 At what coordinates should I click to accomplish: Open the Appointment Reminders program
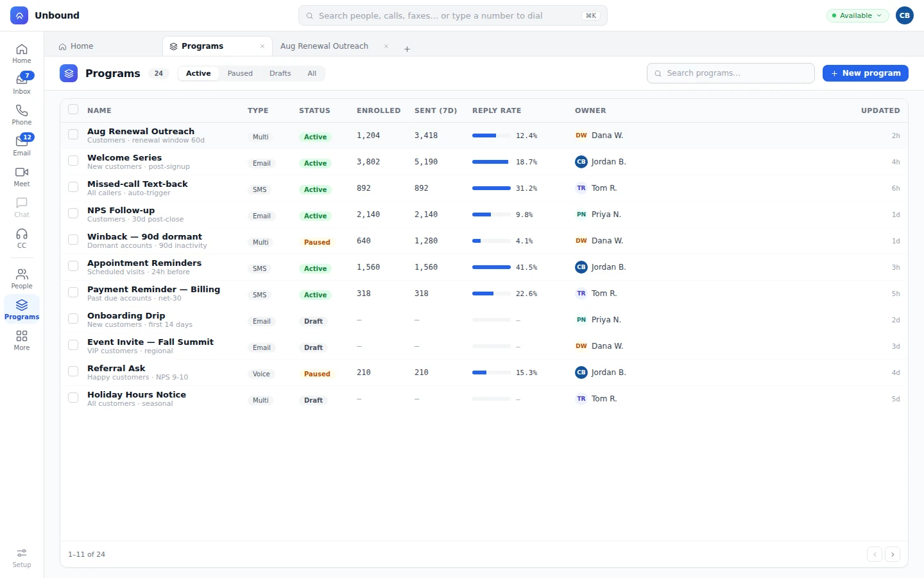(144, 263)
